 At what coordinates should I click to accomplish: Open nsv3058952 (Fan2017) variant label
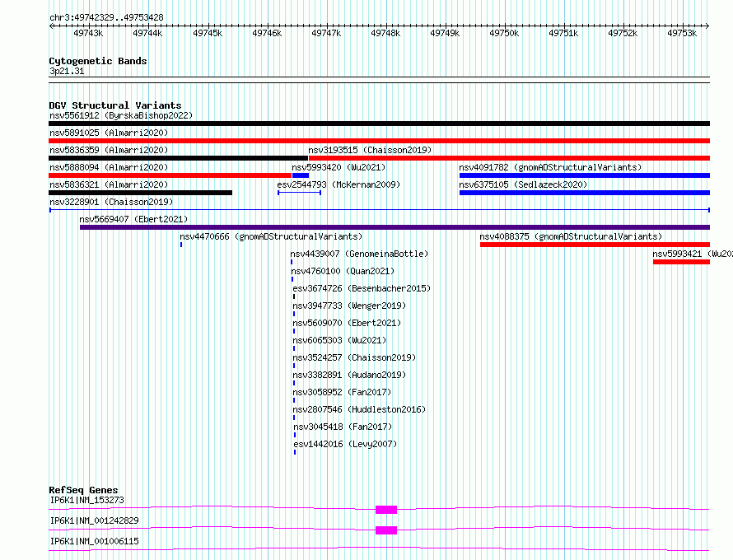(x=342, y=392)
